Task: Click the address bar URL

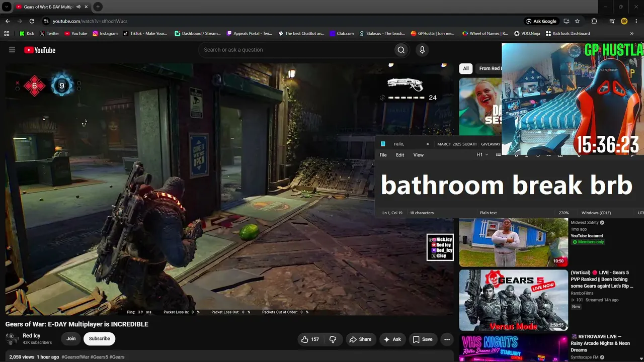Action: point(90,21)
